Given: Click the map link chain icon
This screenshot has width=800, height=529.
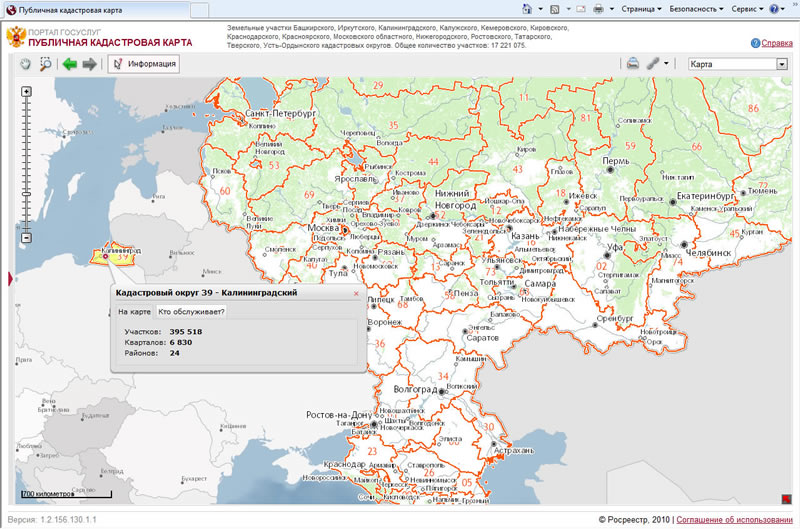Looking at the screenshot, I should point(653,64).
